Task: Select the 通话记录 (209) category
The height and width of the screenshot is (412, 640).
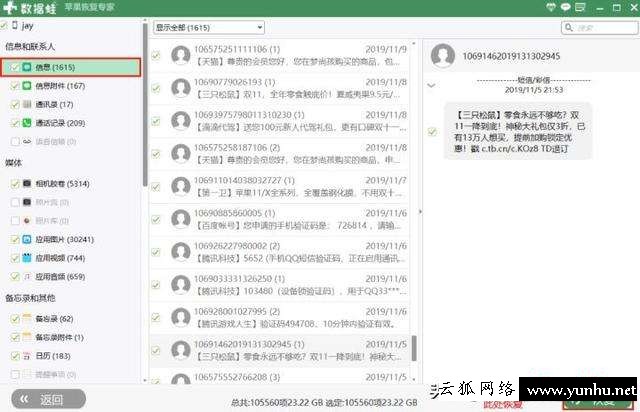Action: [x=60, y=123]
